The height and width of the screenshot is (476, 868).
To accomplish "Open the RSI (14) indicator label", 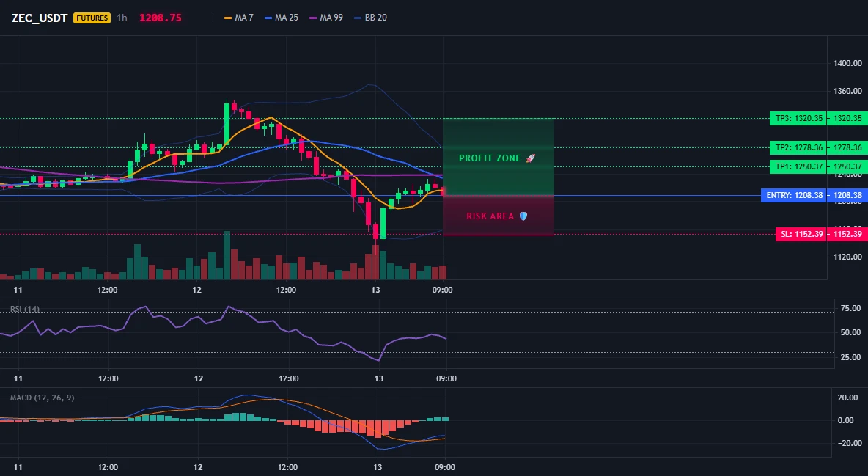I will (25, 309).
